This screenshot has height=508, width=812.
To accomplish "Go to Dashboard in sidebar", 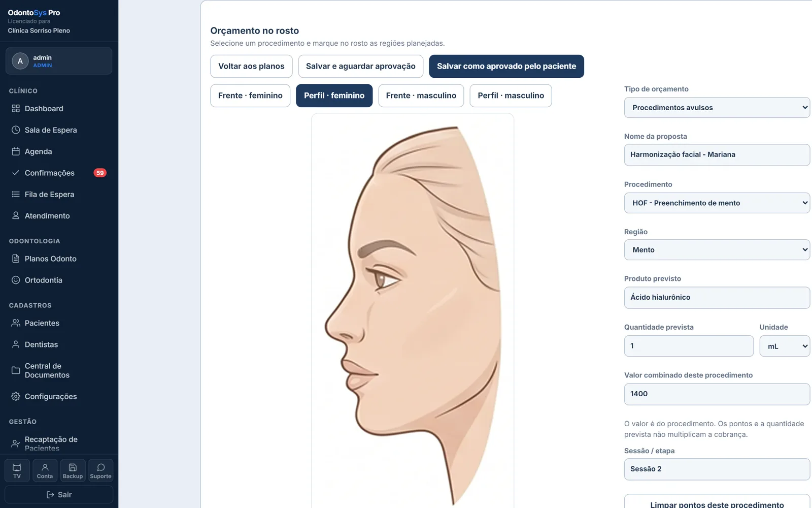I will click(59, 109).
